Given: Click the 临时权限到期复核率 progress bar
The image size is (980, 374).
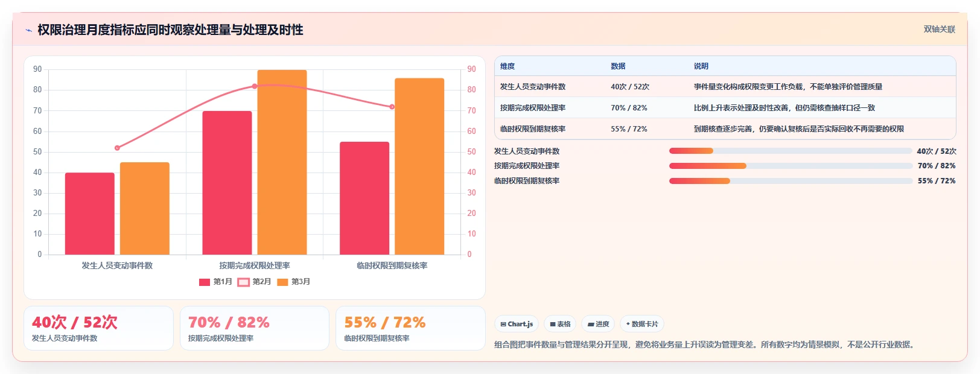Looking at the screenshot, I should pos(791,181).
